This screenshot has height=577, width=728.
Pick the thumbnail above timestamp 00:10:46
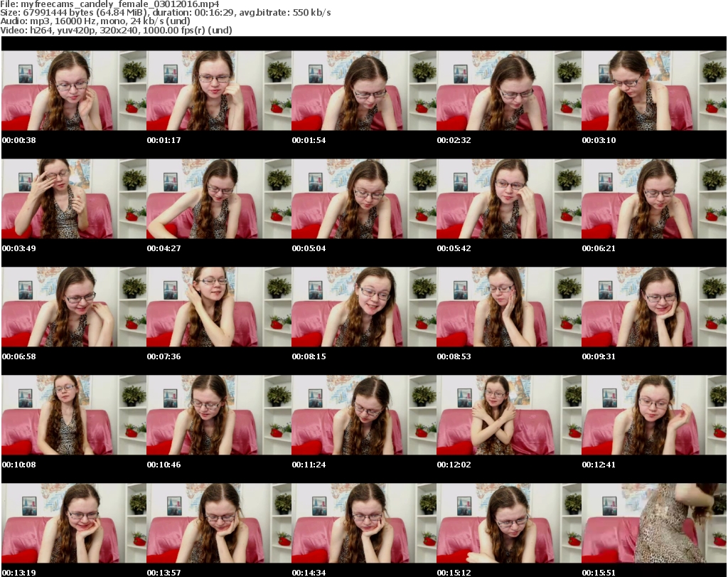219,415
